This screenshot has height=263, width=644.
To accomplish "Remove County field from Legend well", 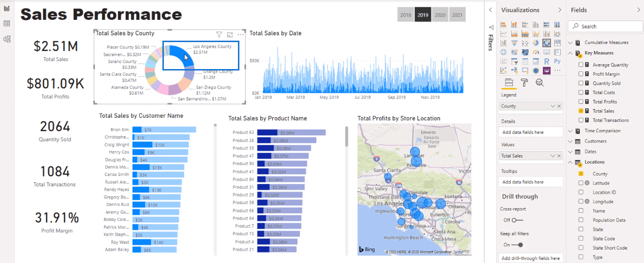I will (x=559, y=106).
